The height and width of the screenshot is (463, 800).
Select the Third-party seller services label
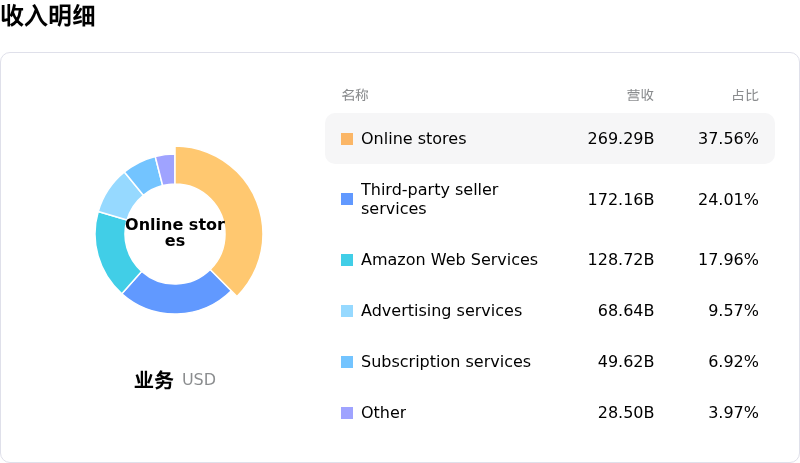click(x=429, y=199)
